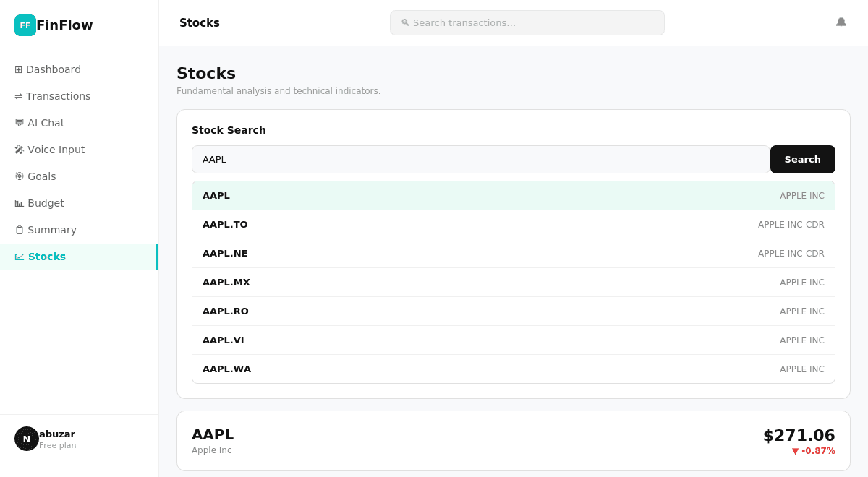Click the Stocks title in top header
This screenshot has width=868, height=477.
click(x=200, y=23)
